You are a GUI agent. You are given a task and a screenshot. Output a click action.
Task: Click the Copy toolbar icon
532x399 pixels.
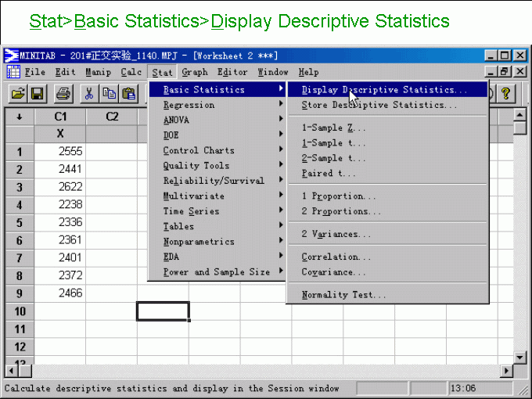tap(109, 94)
